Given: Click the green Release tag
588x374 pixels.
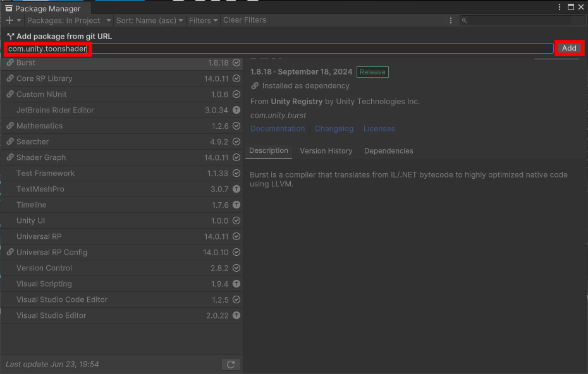Looking at the screenshot, I should coord(372,72).
